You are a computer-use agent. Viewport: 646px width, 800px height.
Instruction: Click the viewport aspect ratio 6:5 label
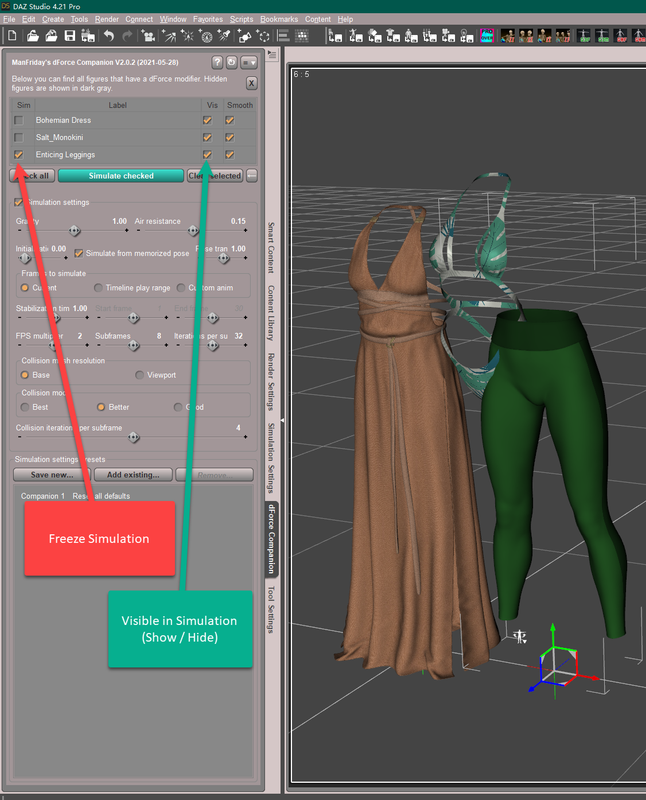[x=301, y=74]
